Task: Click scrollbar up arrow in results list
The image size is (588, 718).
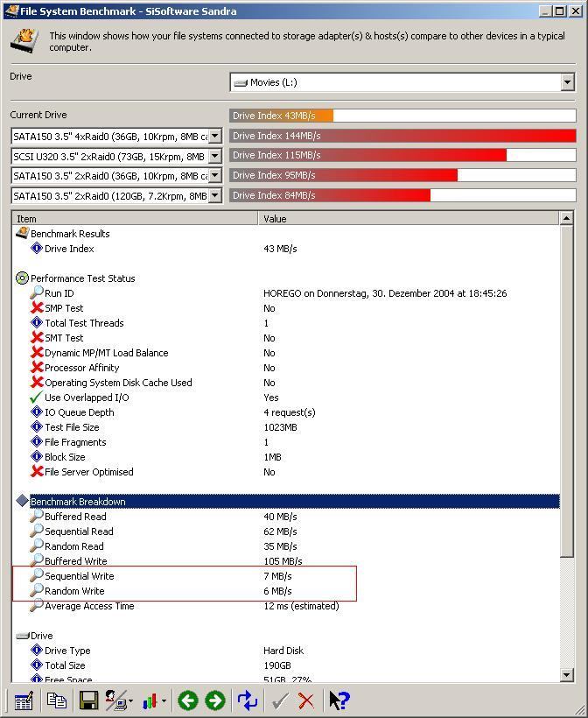Action: click(x=566, y=218)
